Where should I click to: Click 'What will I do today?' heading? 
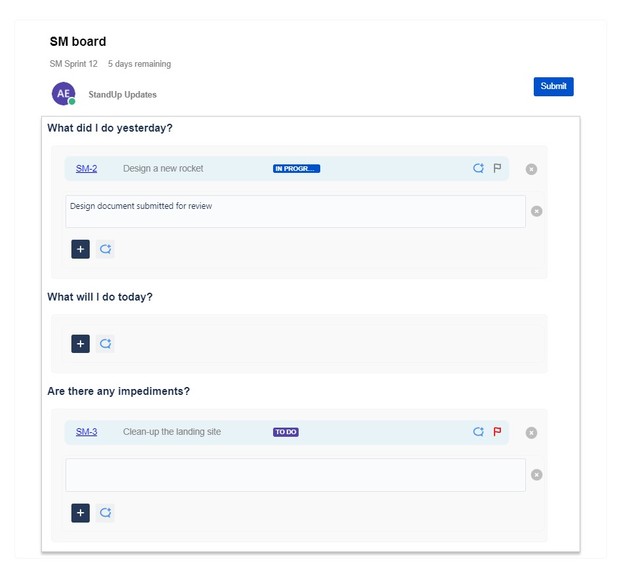[x=100, y=297]
